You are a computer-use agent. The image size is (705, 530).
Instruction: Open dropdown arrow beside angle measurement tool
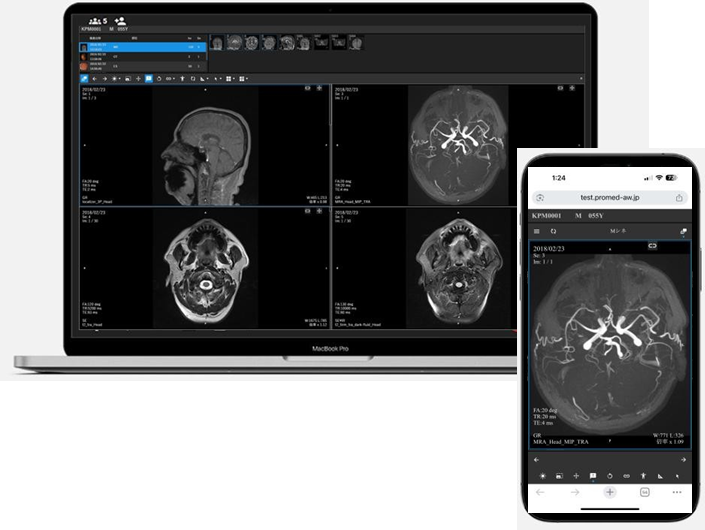[207, 79]
